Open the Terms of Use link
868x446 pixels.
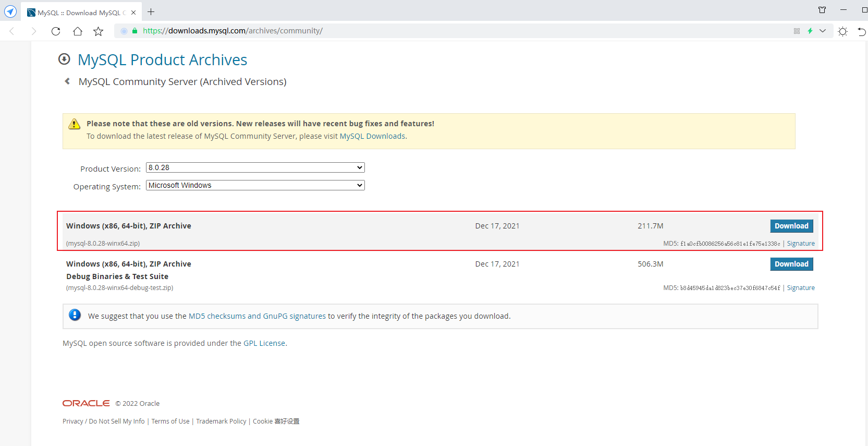170,421
